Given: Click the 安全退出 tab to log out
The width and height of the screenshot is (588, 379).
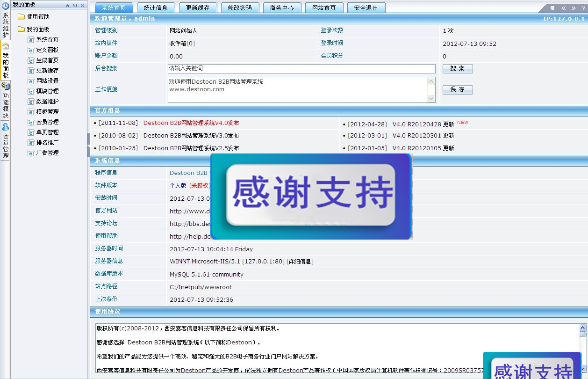Looking at the screenshot, I should point(366,8).
